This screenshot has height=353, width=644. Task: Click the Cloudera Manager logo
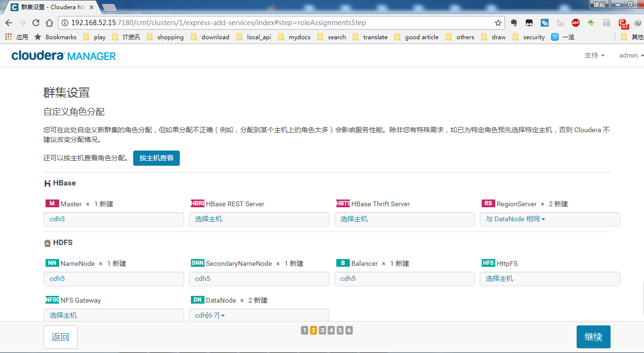[x=63, y=56]
